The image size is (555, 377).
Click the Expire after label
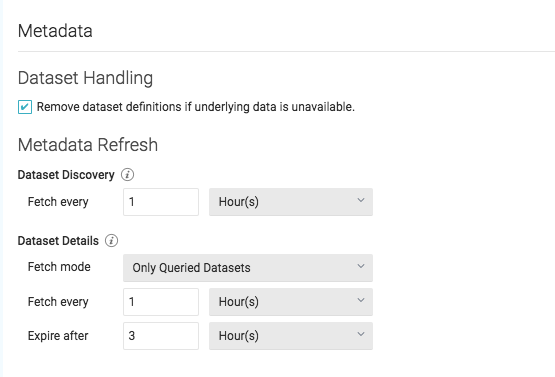click(58, 336)
